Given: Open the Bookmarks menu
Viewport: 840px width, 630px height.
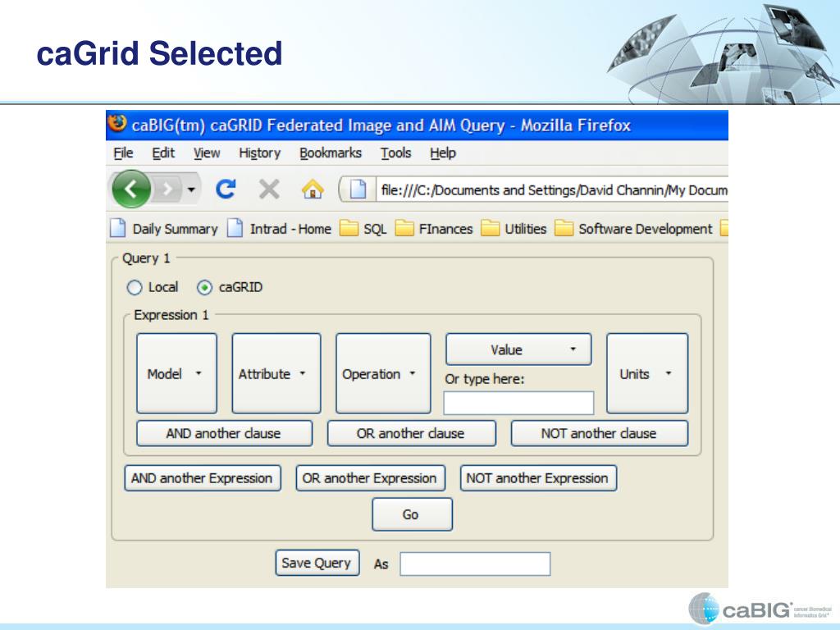Looking at the screenshot, I should [x=331, y=153].
